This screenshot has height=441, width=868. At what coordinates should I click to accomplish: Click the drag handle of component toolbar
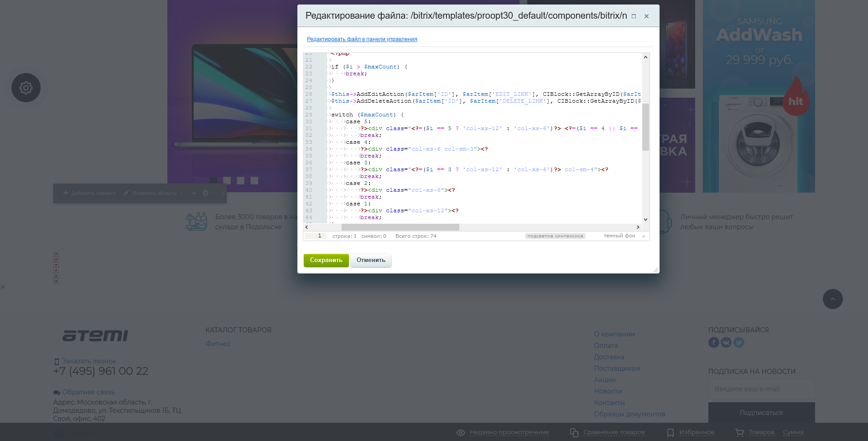[57, 193]
